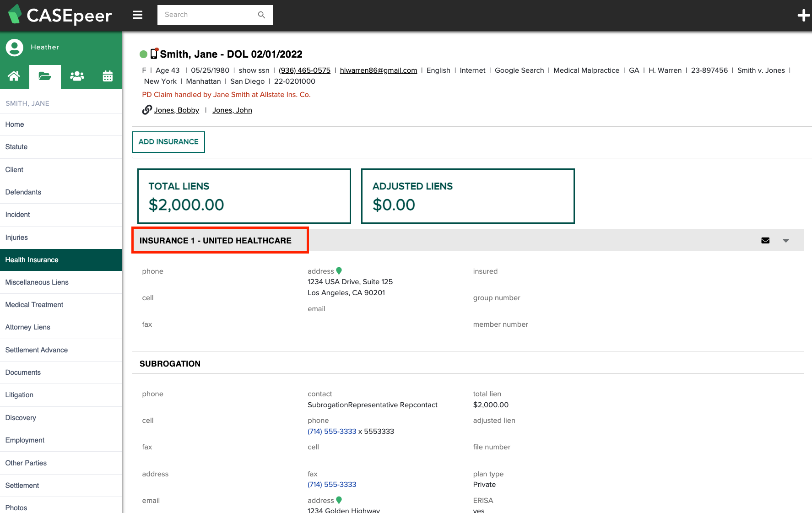Open Miscellaneous Liens
This screenshot has height=513, width=812.
61,282
